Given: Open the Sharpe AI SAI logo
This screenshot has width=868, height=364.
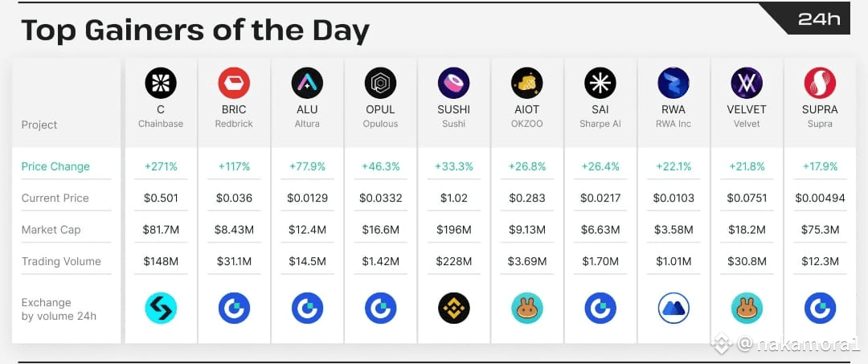Looking at the screenshot, I should point(600,83).
